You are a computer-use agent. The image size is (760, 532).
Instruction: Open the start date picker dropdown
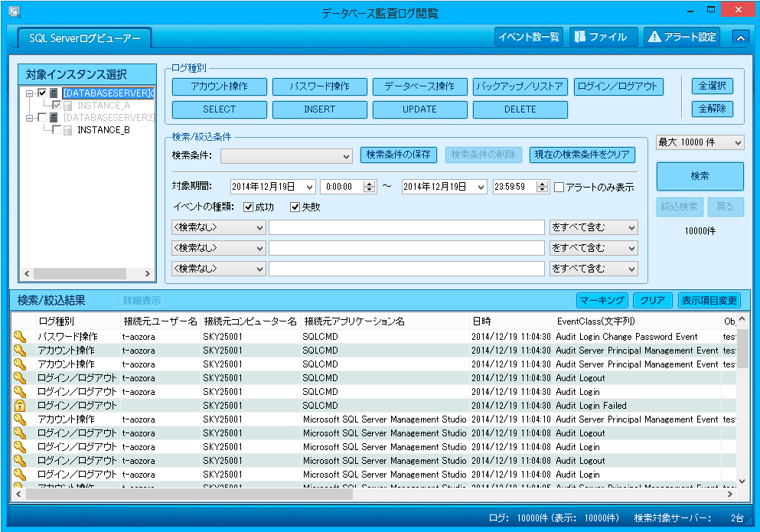point(310,188)
